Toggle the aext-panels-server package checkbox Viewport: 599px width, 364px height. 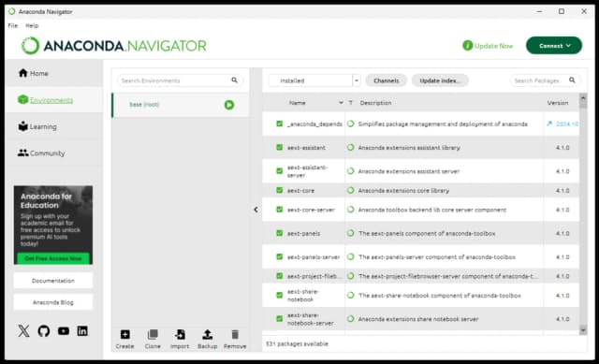point(280,256)
